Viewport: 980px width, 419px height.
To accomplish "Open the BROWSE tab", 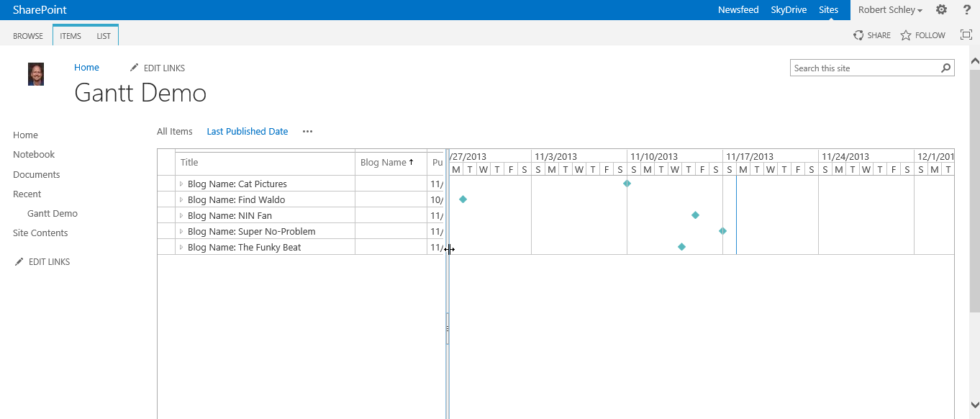I will click(x=27, y=35).
